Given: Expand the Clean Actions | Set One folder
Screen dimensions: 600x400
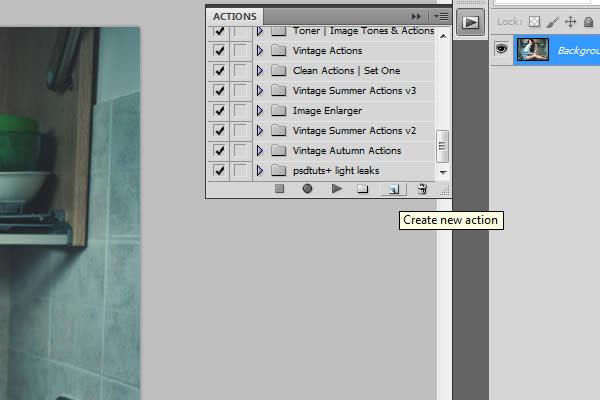Looking at the screenshot, I should click(x=260, y=71).
